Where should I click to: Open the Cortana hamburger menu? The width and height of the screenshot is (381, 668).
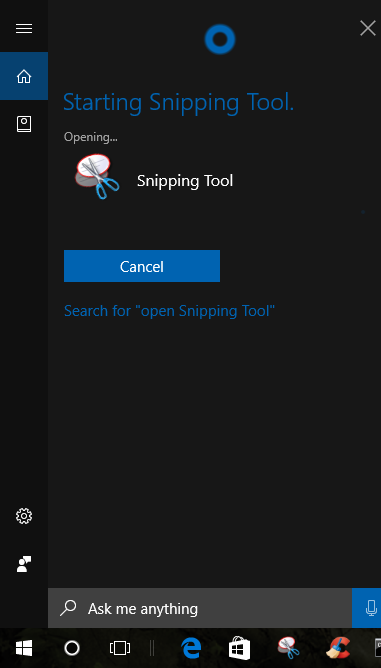pyautogui.click(x=24, y=29)
